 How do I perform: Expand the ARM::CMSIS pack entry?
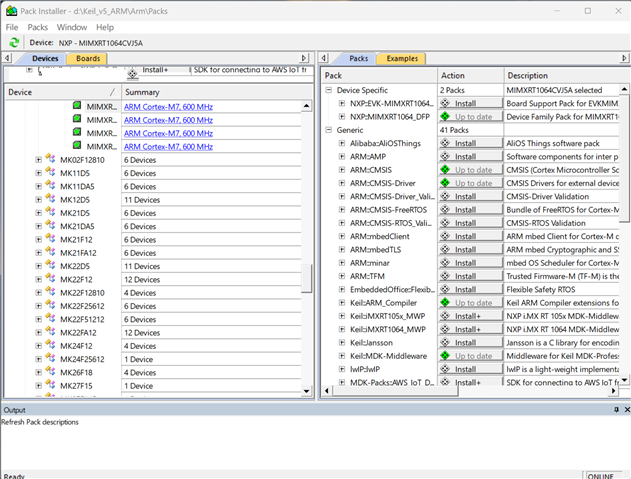click(x=341, y=170)
